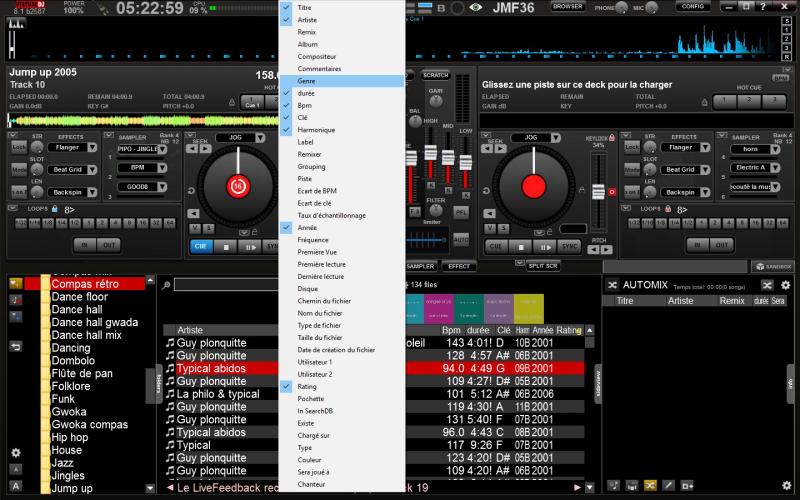The image size is (800, 500).
Task: Open the settings gear in the browser sidebar
Action: click(15, 453)
